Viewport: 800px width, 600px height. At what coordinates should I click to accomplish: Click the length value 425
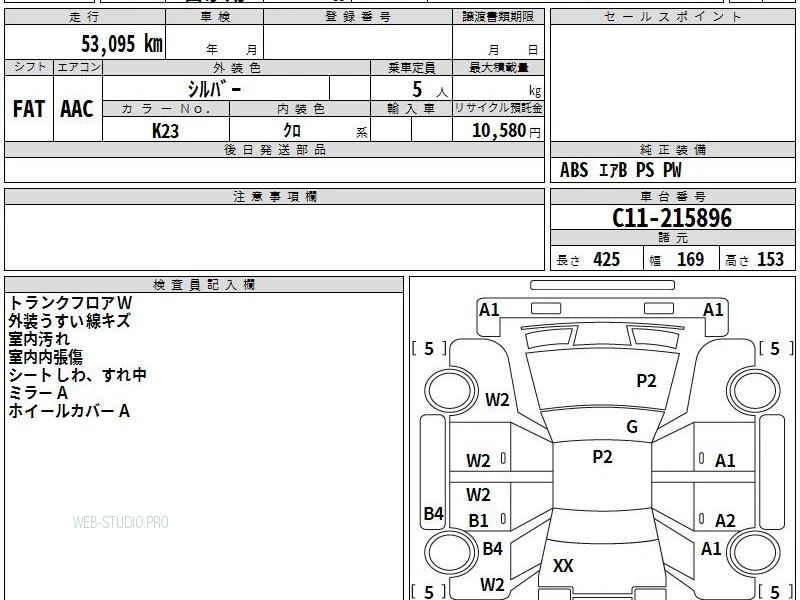coord(606,260)
